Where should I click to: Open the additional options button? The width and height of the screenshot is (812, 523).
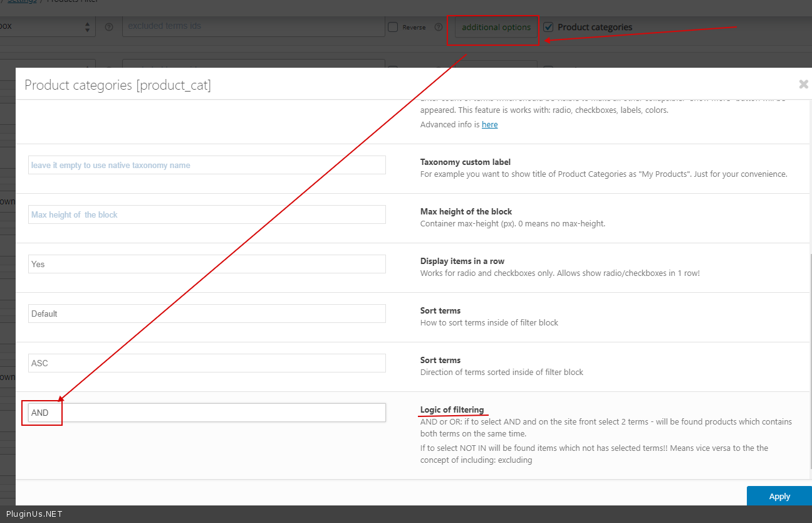pyautogui.click(x=496, y=27)
